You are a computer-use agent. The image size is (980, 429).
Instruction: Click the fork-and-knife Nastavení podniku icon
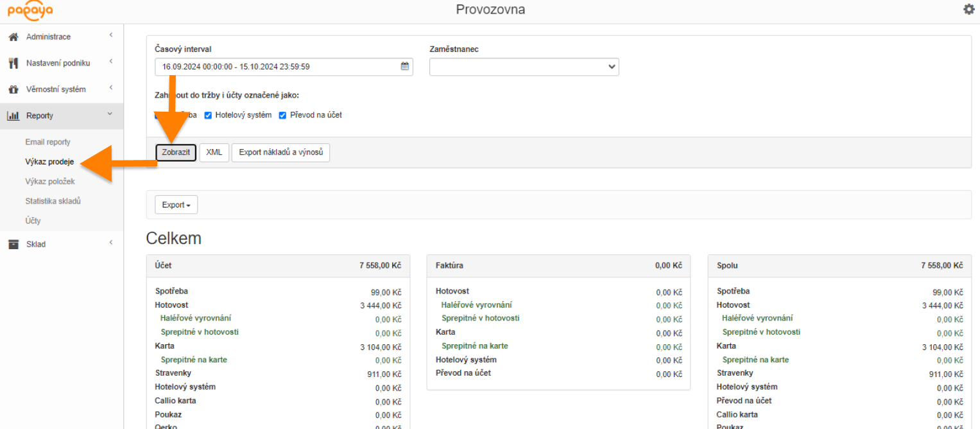click(13, 63)
